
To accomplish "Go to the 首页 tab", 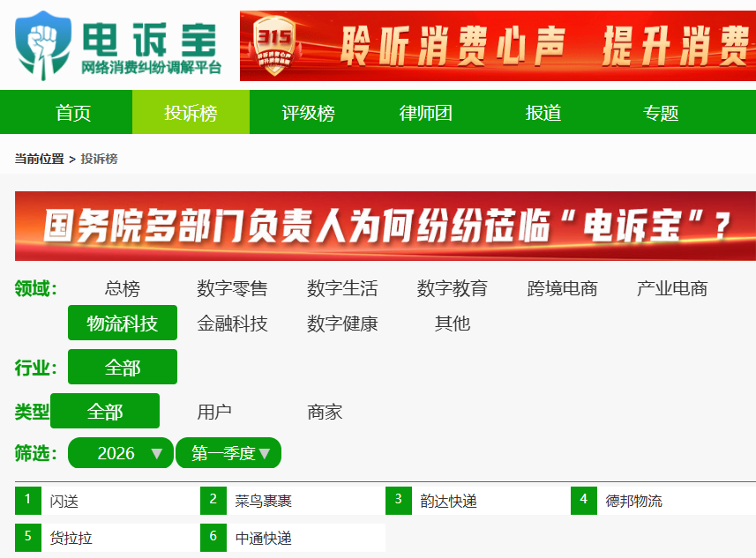I will coord(73,113).
